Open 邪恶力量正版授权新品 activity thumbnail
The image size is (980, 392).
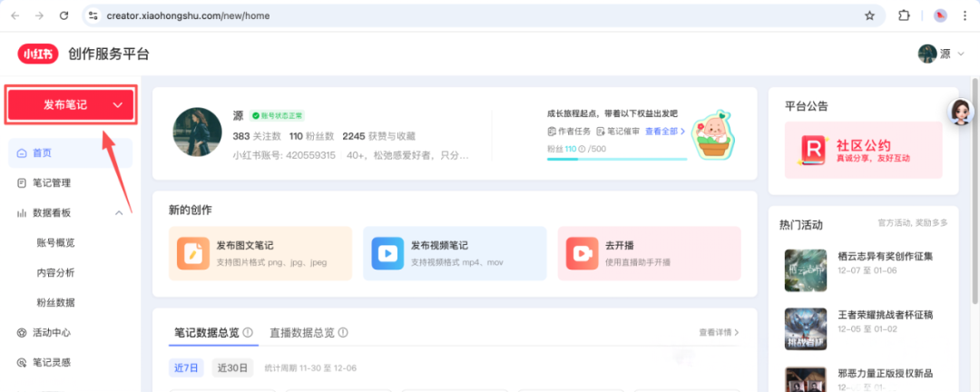pos(806,379)
